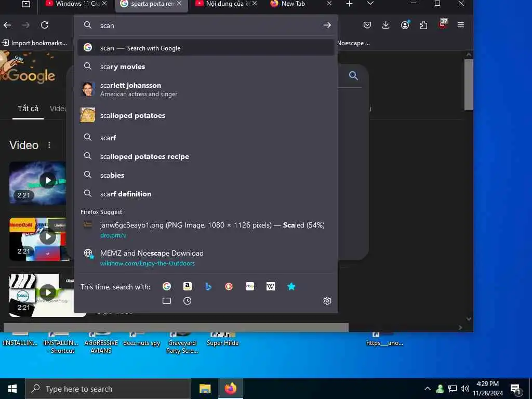Viewport: 532px width, 399px height.
Task: Reload the current page
Action: click(x=45, y=25)
